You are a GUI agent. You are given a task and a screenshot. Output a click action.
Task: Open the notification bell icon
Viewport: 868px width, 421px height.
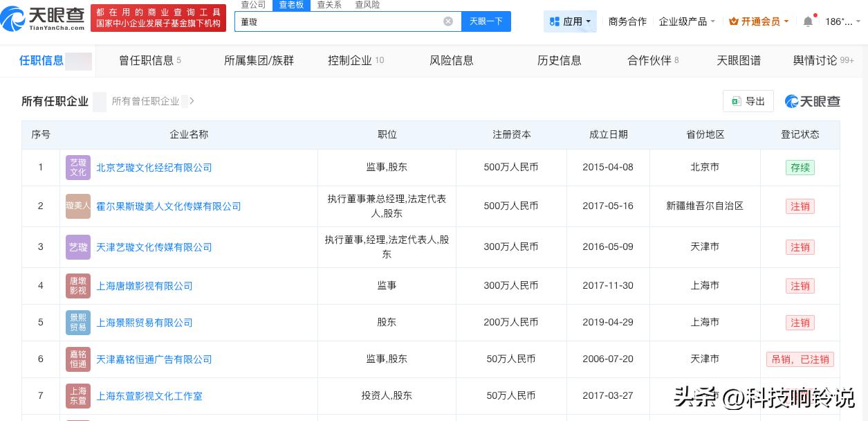[x=807, y=21]
